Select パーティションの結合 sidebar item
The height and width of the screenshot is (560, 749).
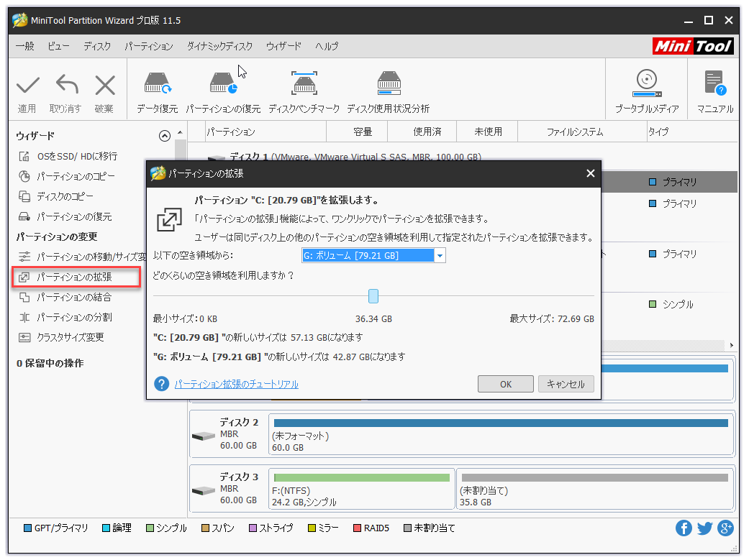point(65,297)
